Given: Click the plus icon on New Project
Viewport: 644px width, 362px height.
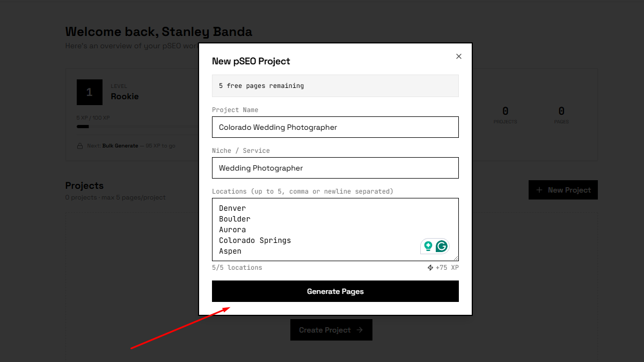Looking at the screenshot, I should [539, 190].
